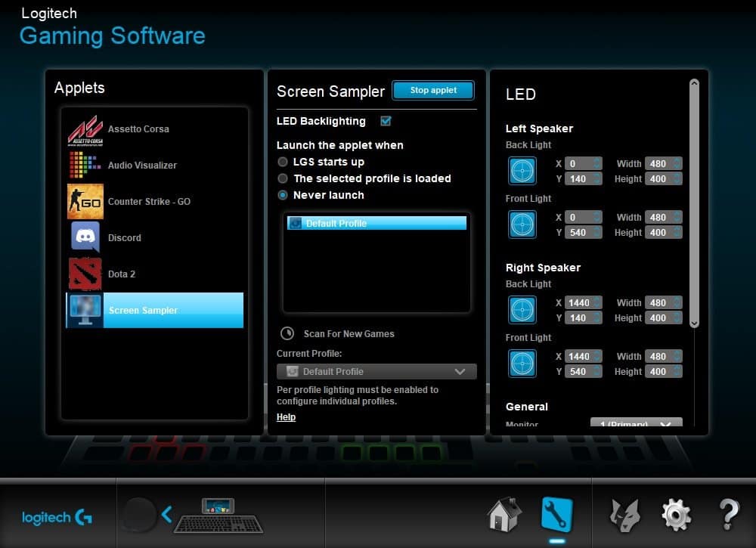This screenshot has height=548, width=756.
Task: Open the Home screen from the bottom bar
Action: point(503,514)
